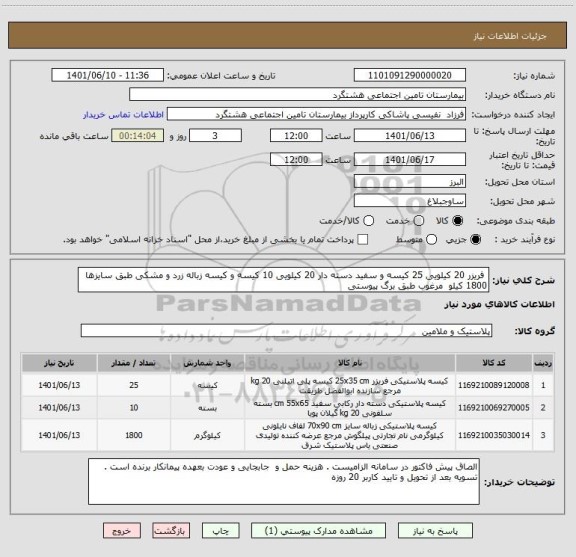Select the جزیی purchase type radio

pyautogui.click(x=476, y=240)
